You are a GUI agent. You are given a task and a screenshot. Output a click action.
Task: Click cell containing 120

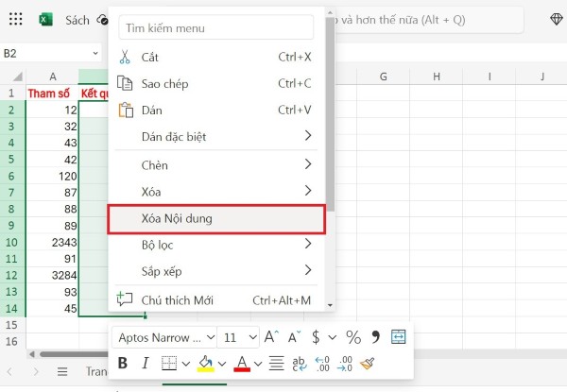[52, 176]
